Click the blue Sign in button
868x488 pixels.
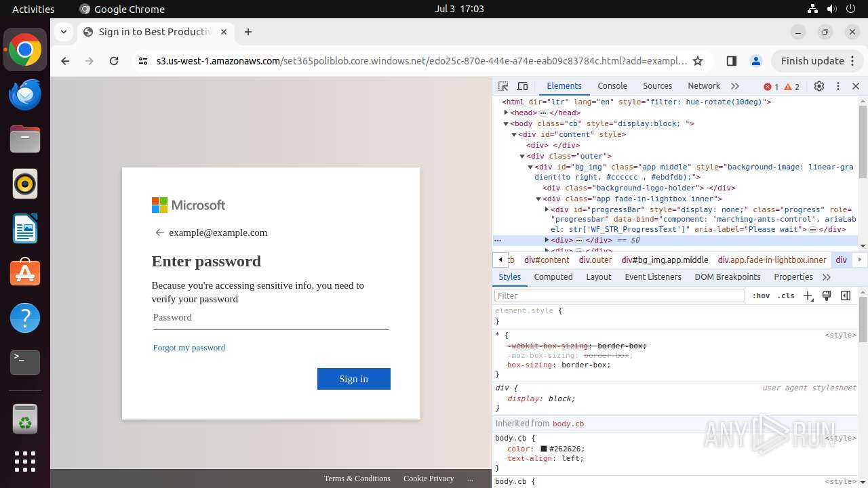[x=354, y=379]
